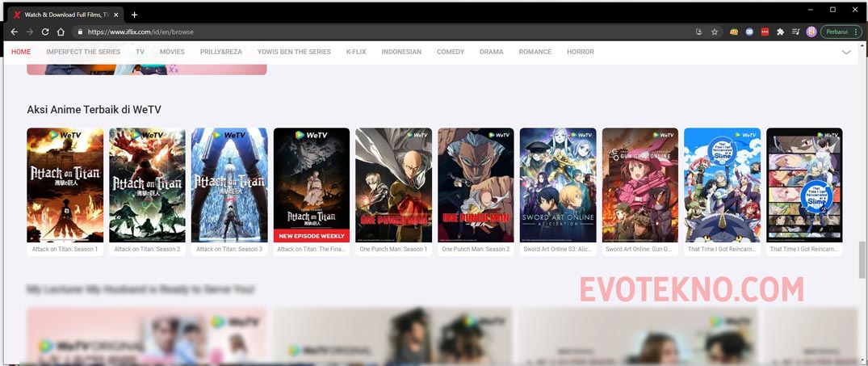This screenshot has width=868, height=366.
Task: Open Sword Art Online Gun Gale poster
Action: click(640, 185)
